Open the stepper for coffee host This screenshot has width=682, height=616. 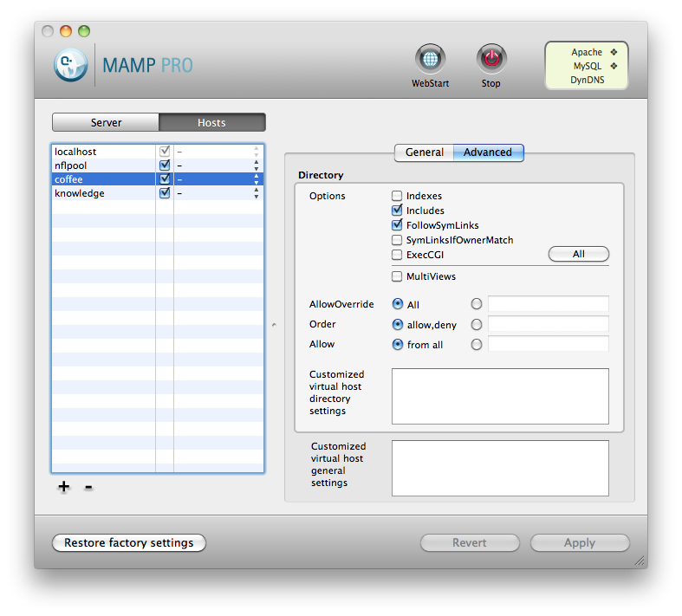(256, 179)
